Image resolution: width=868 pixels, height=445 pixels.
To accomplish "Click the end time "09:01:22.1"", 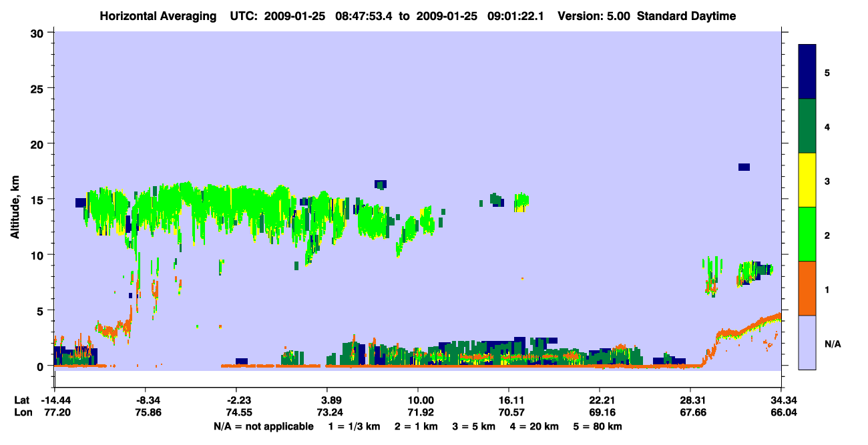I will pyautogui.click(x=514, y=16).
